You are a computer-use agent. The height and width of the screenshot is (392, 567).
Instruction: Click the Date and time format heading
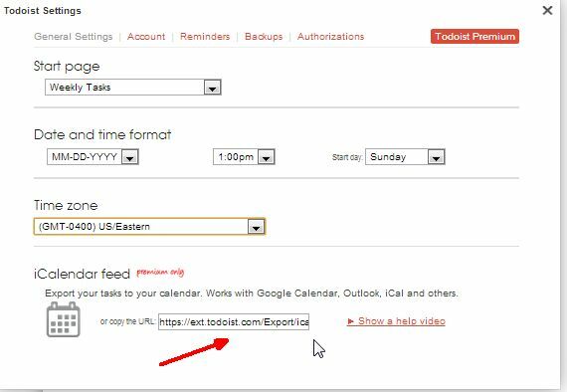102,134
